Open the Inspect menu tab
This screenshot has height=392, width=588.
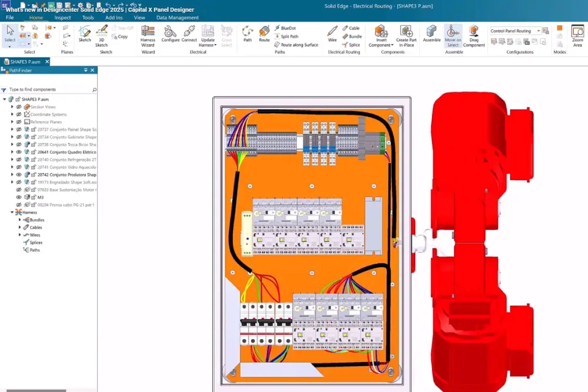click(62, 18)
